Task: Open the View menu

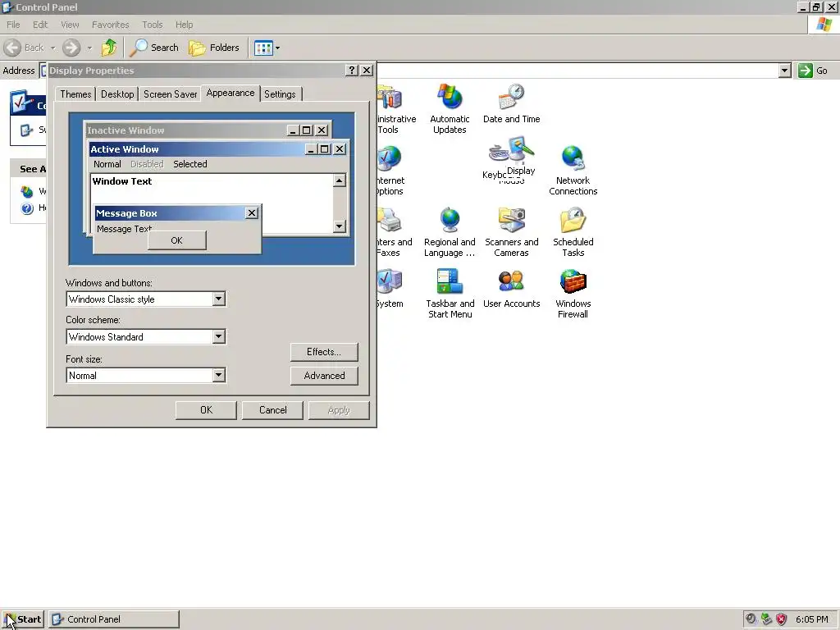Action: click(x=70, y=25)
